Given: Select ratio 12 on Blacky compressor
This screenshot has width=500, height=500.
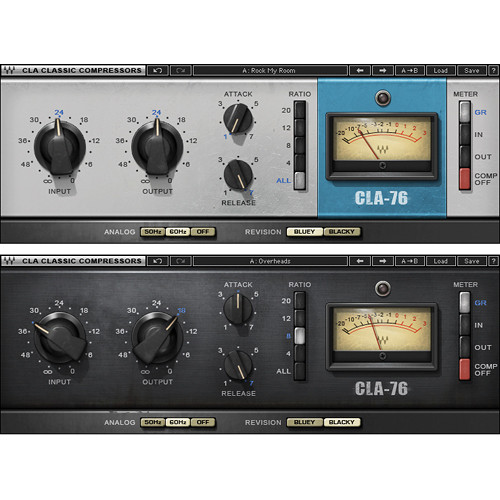Looking at the screenshot, I should point(300,318).
